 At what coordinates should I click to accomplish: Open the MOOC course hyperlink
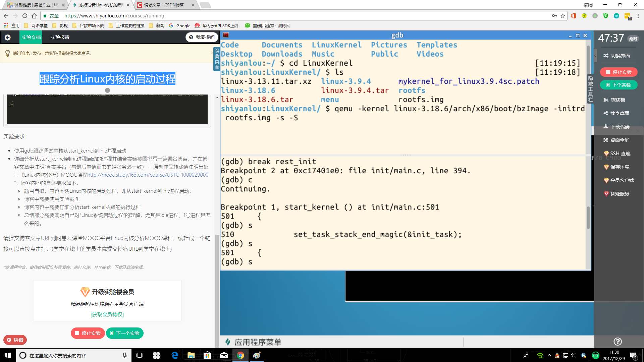[148, 175]
